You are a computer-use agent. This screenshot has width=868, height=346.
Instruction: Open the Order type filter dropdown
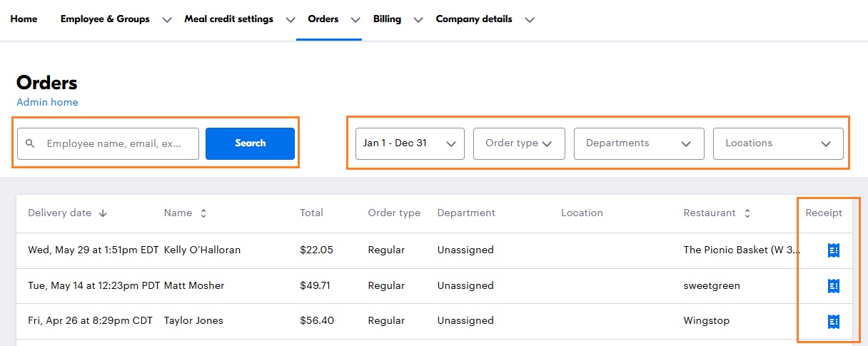[519, 143]
